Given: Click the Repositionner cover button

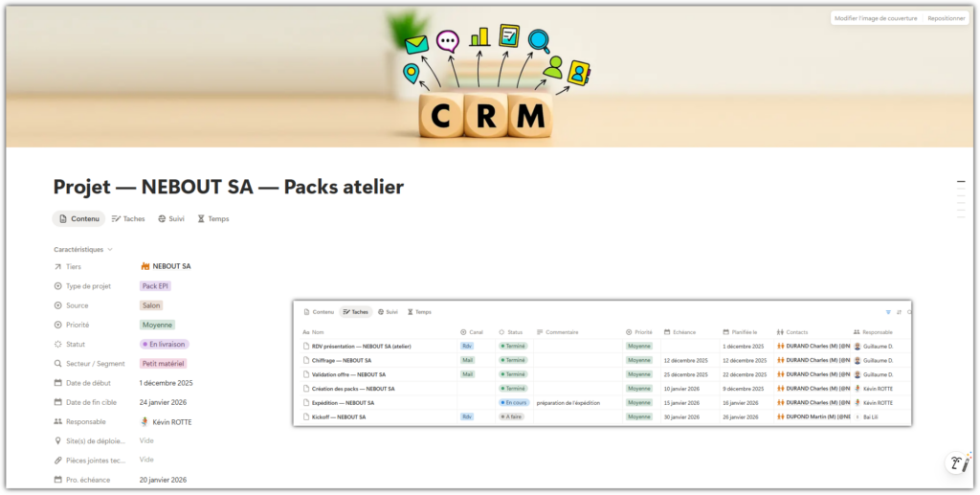Looking at the screenshot, I should (x=947, y=18).
